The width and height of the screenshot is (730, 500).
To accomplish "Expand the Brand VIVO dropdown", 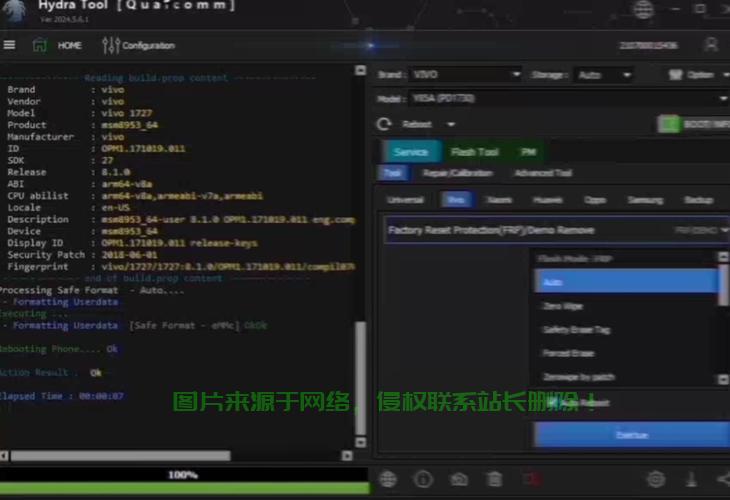I will point(516,74).
